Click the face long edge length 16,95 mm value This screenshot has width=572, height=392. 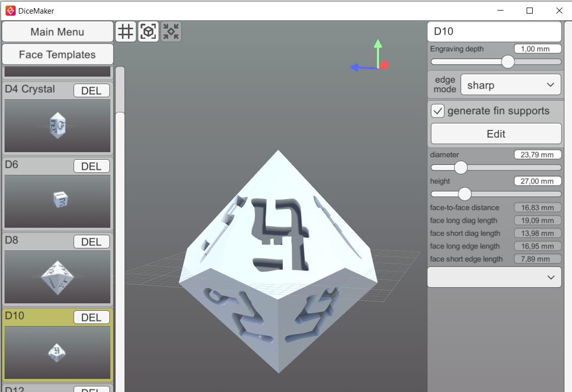tap(538, 246)
